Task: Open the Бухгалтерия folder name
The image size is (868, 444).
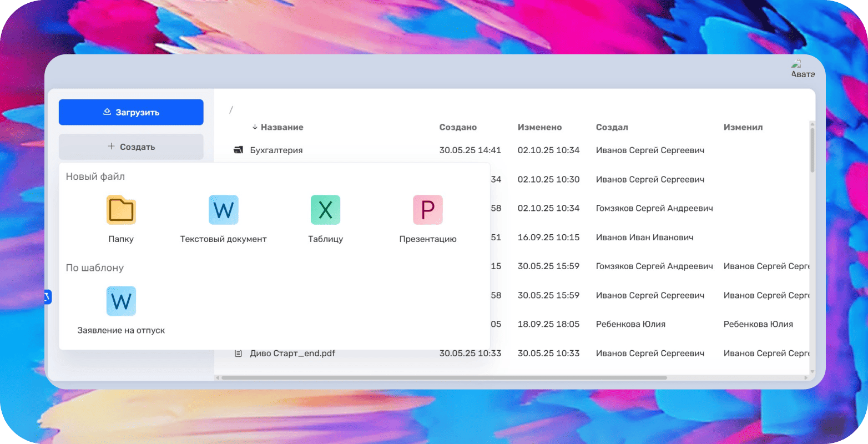Action: (276, 150)
